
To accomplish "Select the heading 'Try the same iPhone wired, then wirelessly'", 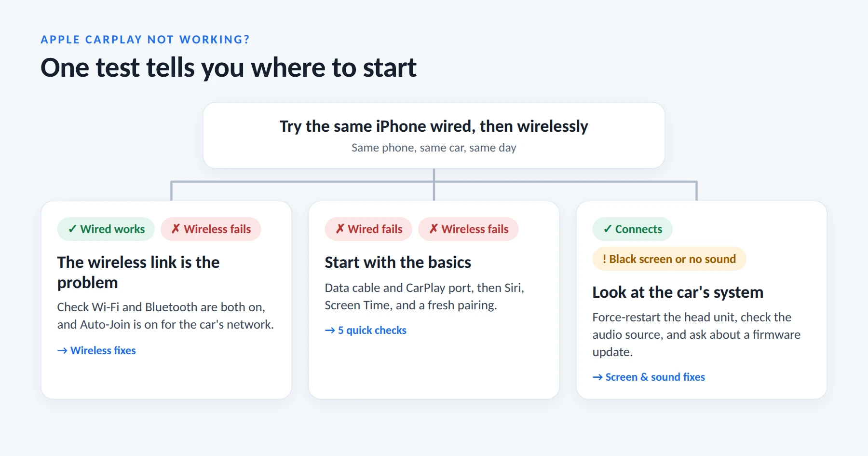I will tap(434, 126).
